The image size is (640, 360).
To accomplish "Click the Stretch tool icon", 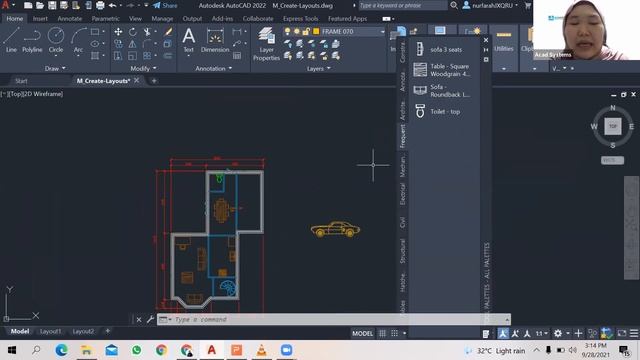I will [118, 56].
